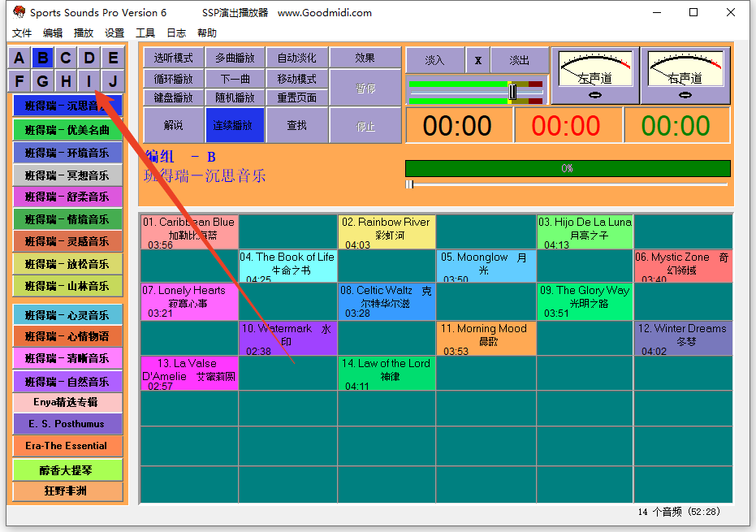Open bank J
Viewport: 756px width, 532px height.
point(113,81)
